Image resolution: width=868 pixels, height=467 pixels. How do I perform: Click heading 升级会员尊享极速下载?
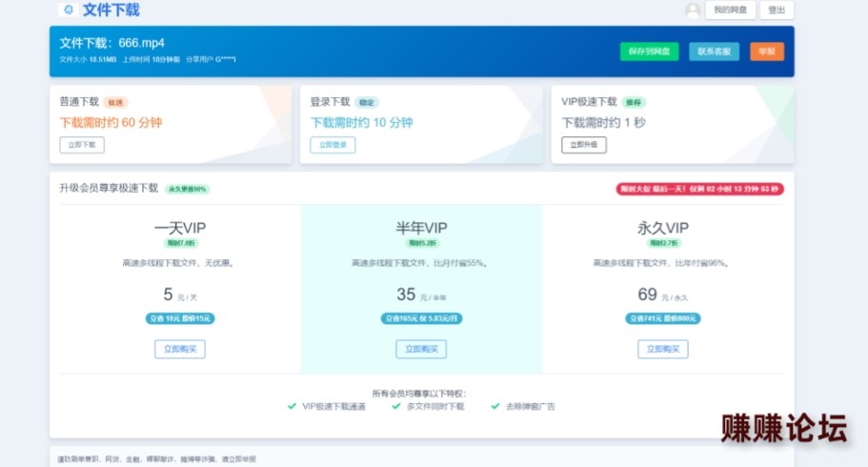coord(109,189)
